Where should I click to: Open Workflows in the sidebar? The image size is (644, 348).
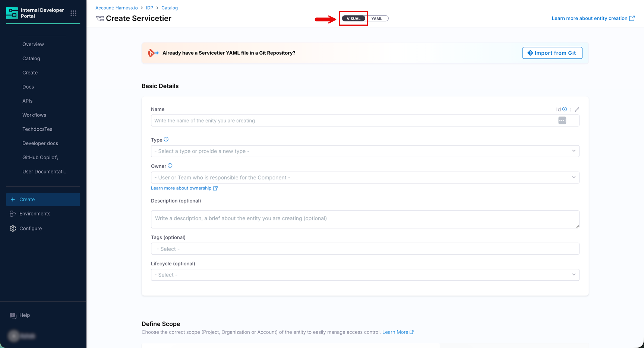point(34,115)
